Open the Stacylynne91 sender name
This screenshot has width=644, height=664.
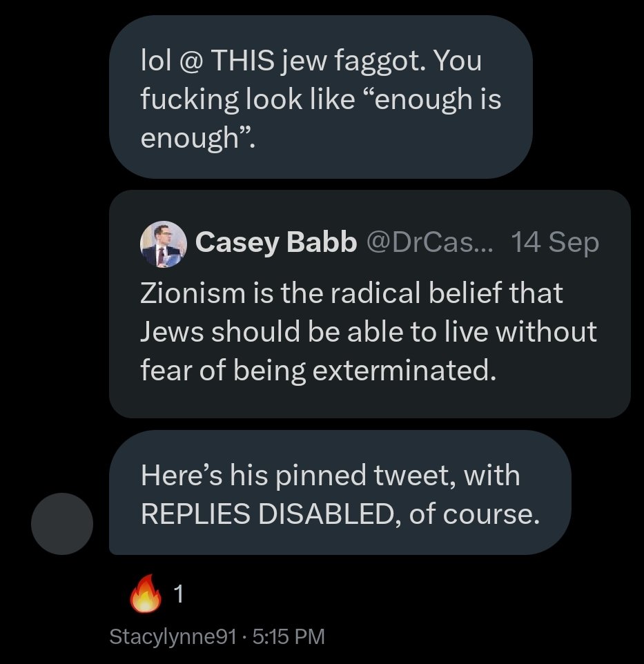173,636
